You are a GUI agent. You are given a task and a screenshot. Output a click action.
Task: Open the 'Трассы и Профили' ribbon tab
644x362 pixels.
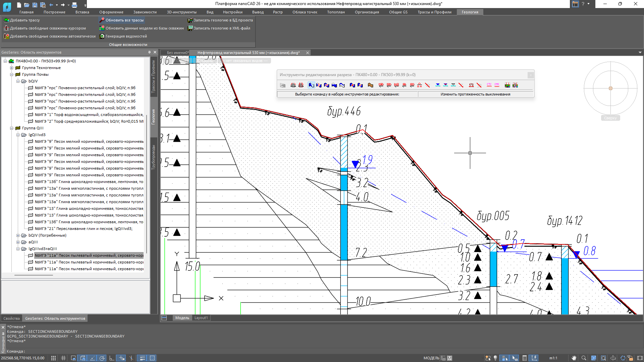pos(434,12)
